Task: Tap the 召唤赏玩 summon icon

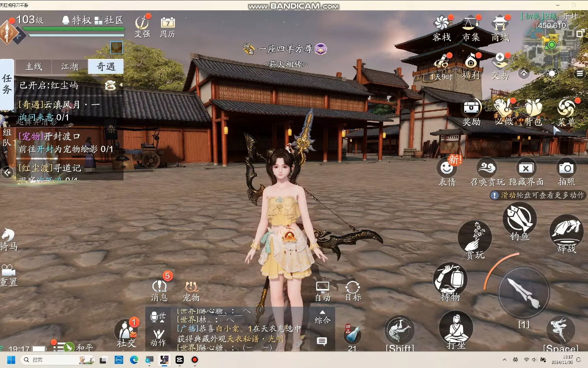Action: pos(487,172)
